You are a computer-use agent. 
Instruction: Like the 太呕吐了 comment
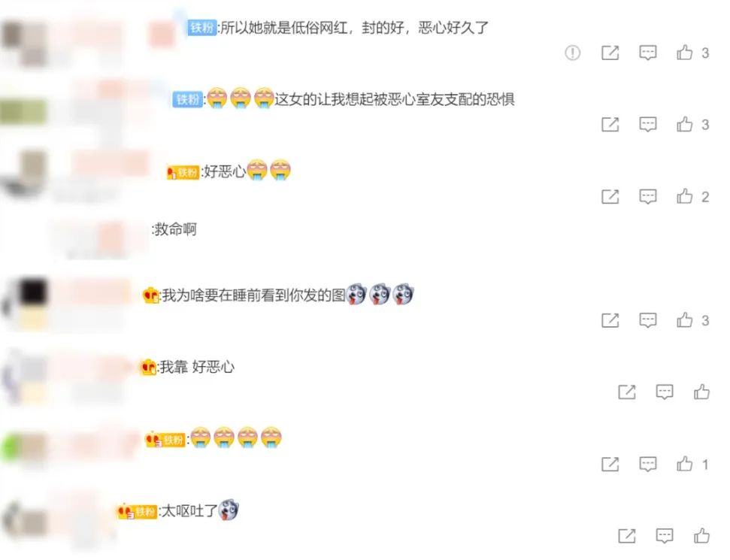[701, 536]
